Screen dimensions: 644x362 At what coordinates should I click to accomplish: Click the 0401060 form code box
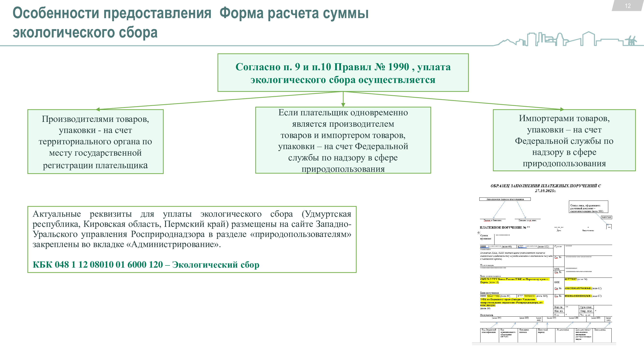tap(606, 217)
